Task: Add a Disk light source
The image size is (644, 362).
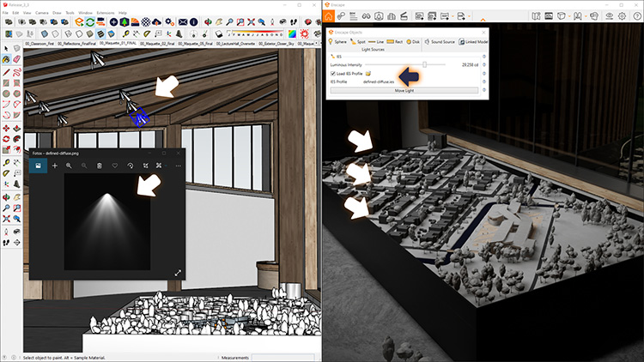Action: (x=413, y=41)
